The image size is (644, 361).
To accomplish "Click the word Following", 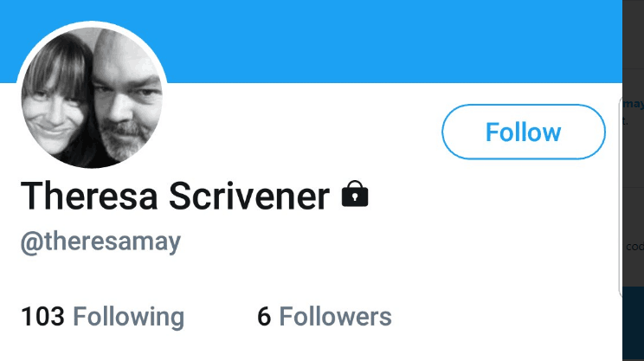I will pos(128,317).
